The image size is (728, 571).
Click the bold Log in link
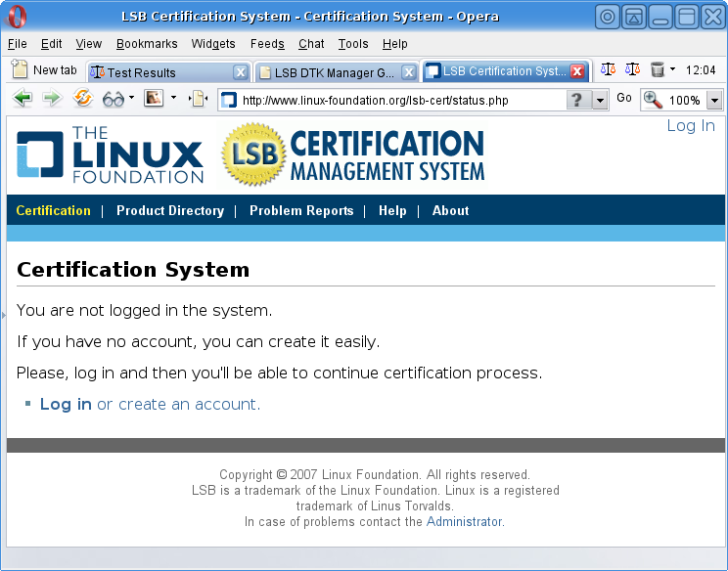click(66, 405)
